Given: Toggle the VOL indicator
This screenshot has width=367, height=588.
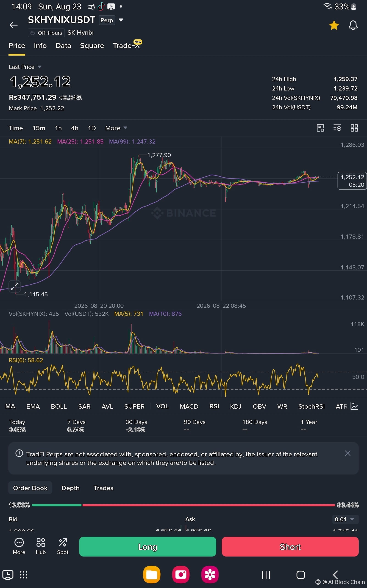Looking at the screenshot, I should point(162,406).
